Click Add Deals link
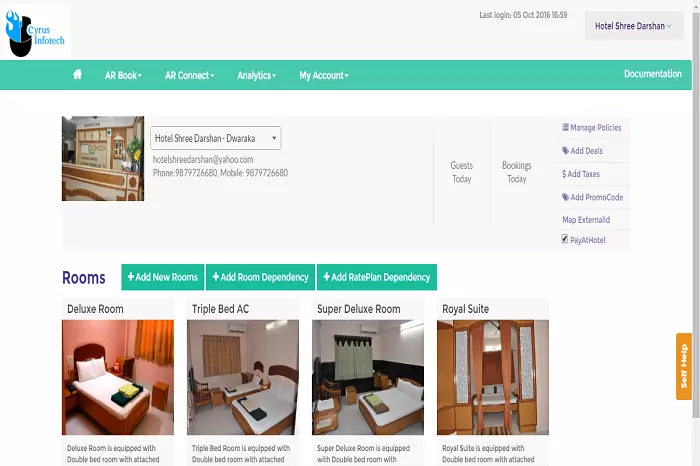 click(582, 151)
